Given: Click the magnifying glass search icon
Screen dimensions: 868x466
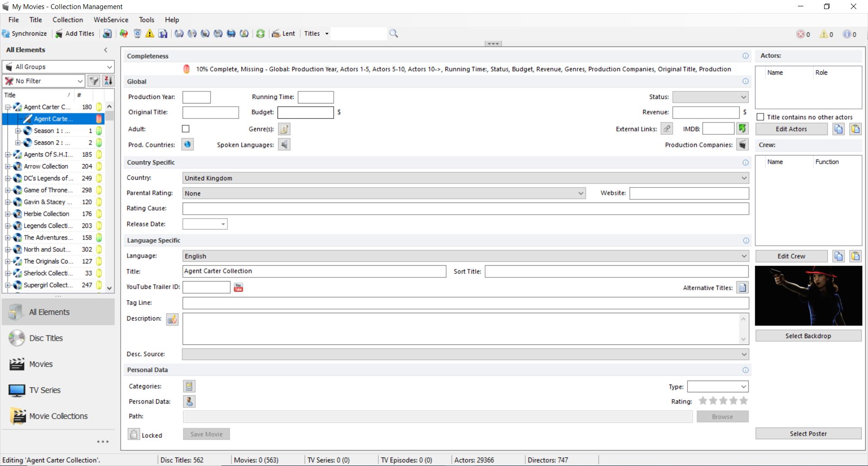Looking at the screenshot, I should pos(394,33).
